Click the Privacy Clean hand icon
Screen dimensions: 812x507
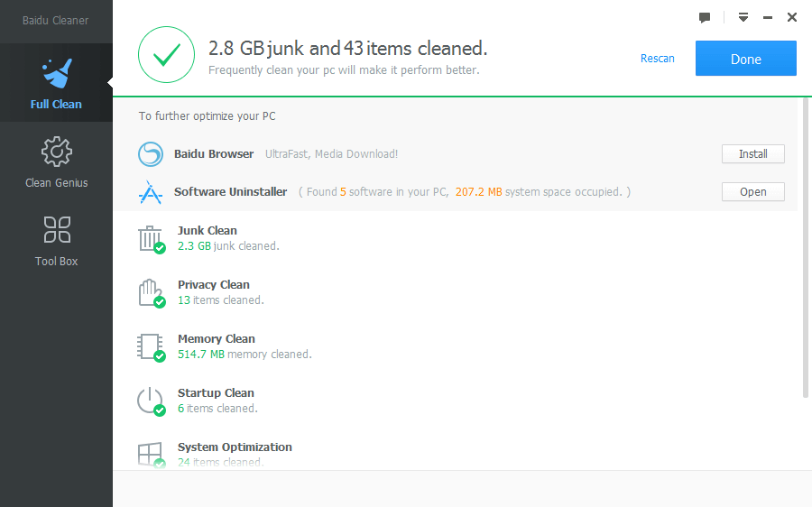(x=150, y=292)
